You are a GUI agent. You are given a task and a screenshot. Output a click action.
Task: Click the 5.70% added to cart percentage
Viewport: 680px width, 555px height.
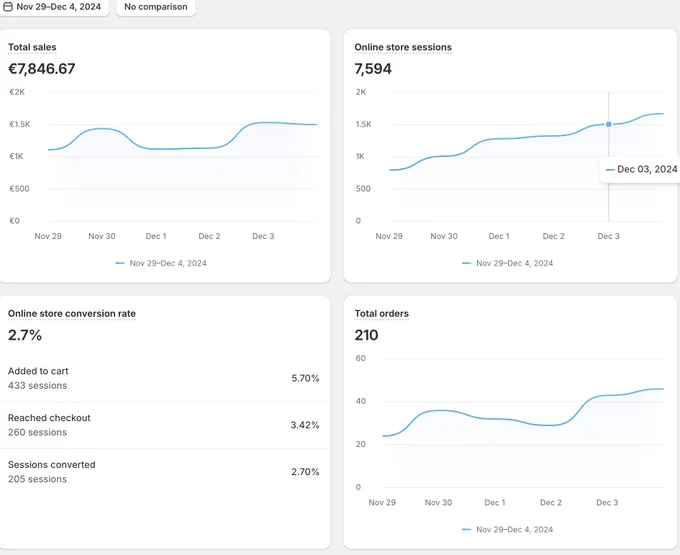pos(305,379)
